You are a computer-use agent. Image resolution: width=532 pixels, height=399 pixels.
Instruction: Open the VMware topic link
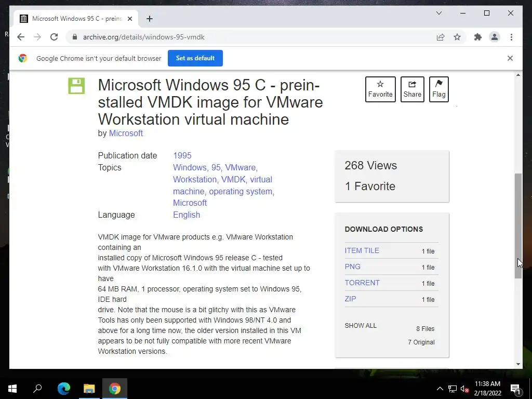pyautogui.click(x=240, y=168)
